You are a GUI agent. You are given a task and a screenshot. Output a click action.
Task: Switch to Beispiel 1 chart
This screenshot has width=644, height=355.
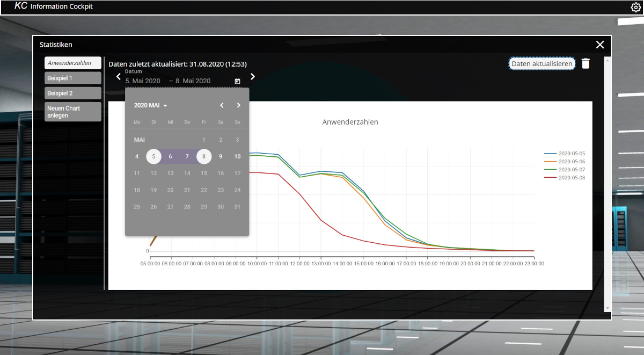(72, 78)
